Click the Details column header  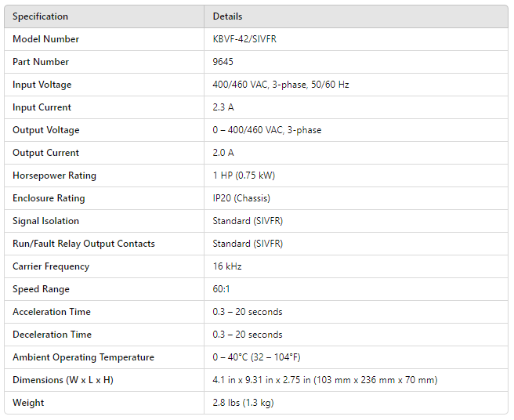coord(227,16)
